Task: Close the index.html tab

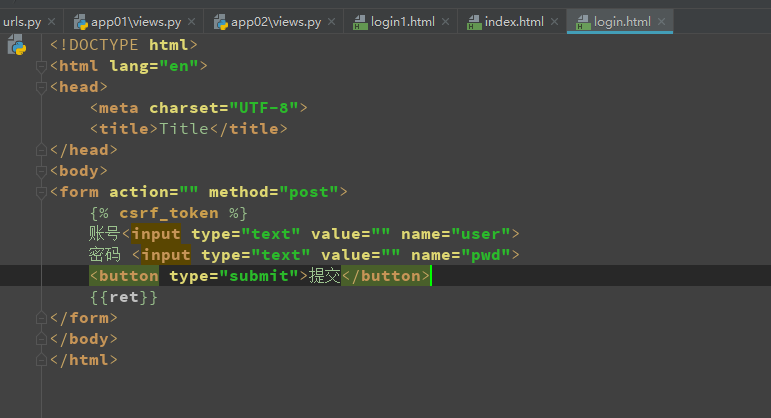Action: pos(554,22)
